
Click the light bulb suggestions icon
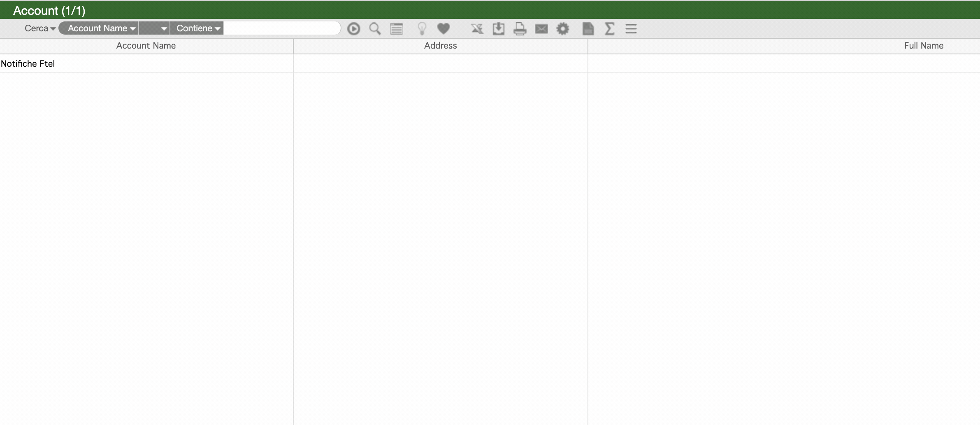pos(422,29)
